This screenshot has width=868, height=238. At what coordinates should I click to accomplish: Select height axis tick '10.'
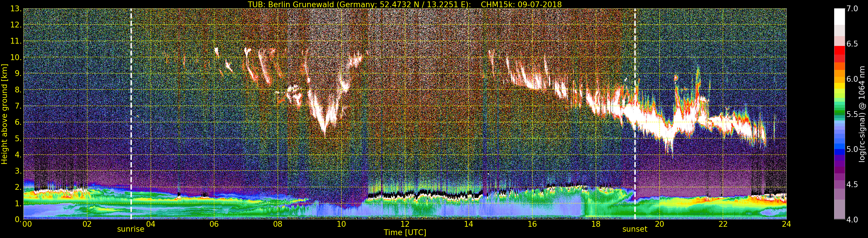(x=16, y=57)
